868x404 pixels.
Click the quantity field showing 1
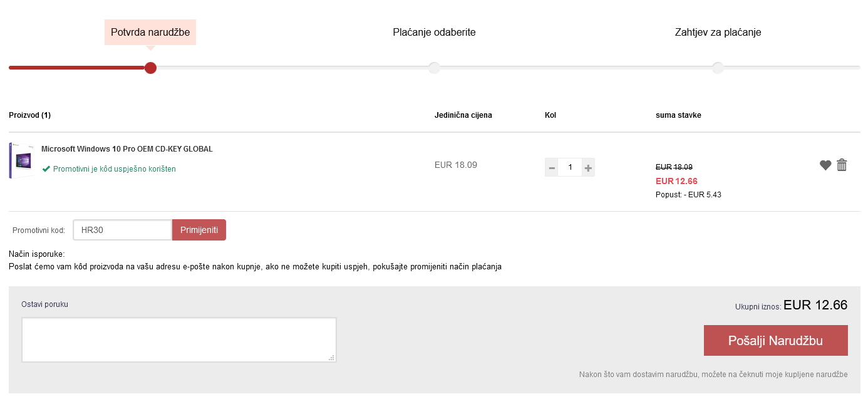(x=570, y=167)
